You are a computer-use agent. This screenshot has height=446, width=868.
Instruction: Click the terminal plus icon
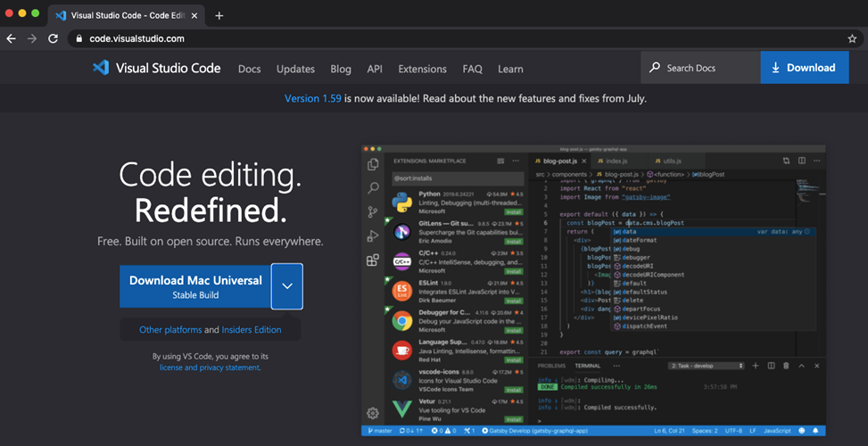[x=755, y=366]
